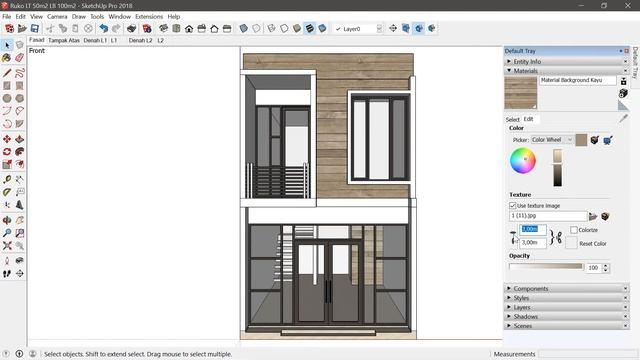Increase the opacity value stepper

click(x=606, y=265)
